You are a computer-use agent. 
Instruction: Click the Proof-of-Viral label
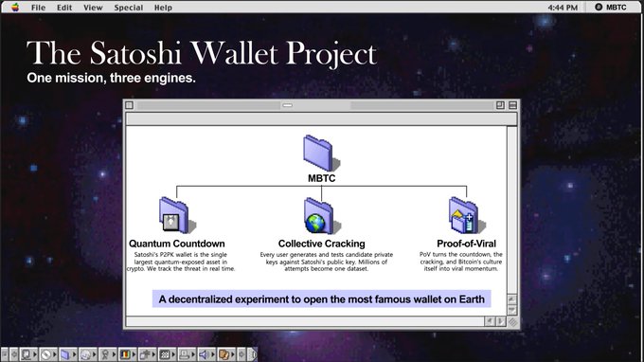tap(467, 244)
